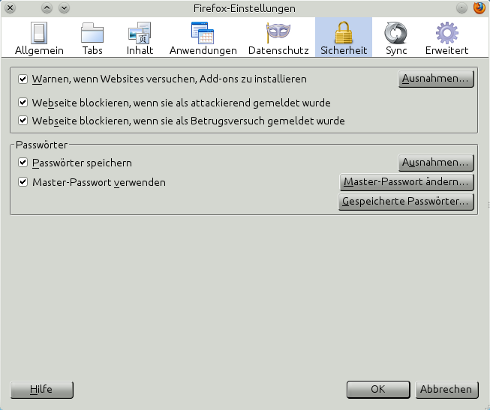
Task: Select the Tabs folder icon
Action: coord(92,33)
